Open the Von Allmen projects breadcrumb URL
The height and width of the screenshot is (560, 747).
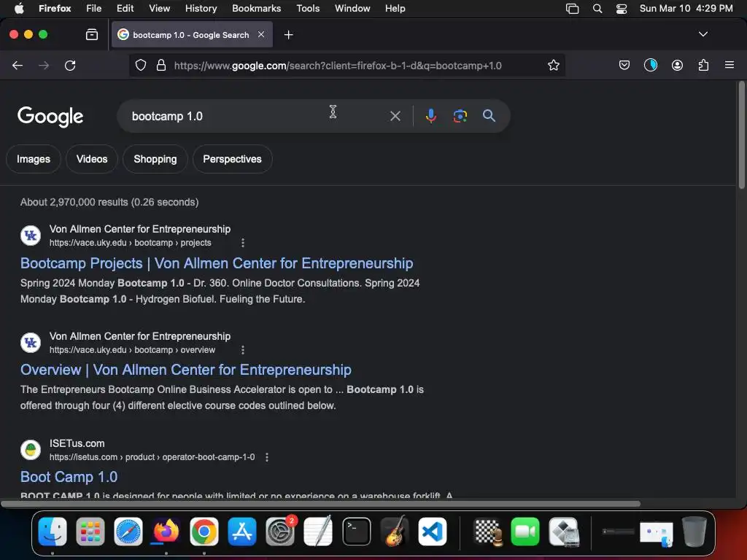130,243
